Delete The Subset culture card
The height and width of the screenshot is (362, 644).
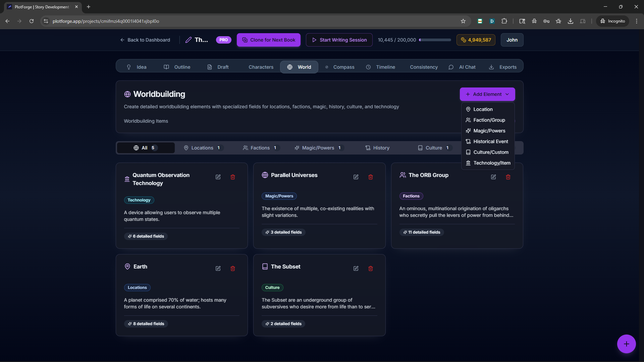371,268
